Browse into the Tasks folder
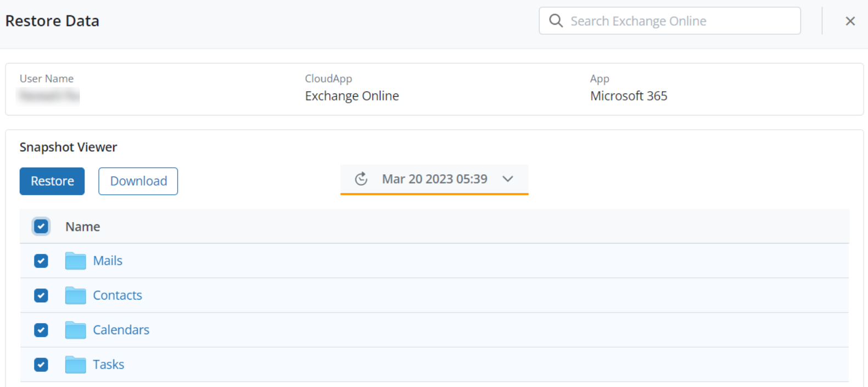Viewport: 868px width, 387px height. [108, 364]
